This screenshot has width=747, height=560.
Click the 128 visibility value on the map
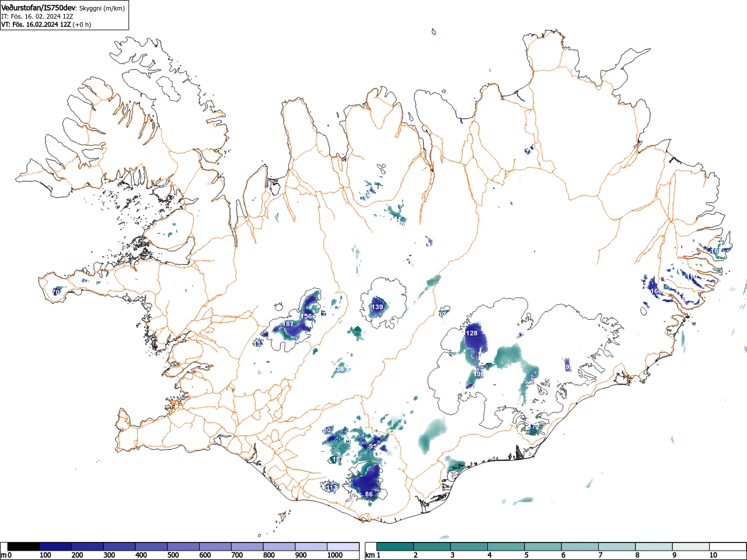coord(472,333)
